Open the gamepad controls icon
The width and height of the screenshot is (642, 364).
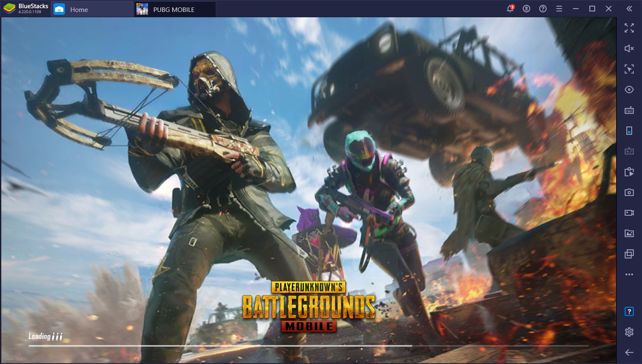629,151
